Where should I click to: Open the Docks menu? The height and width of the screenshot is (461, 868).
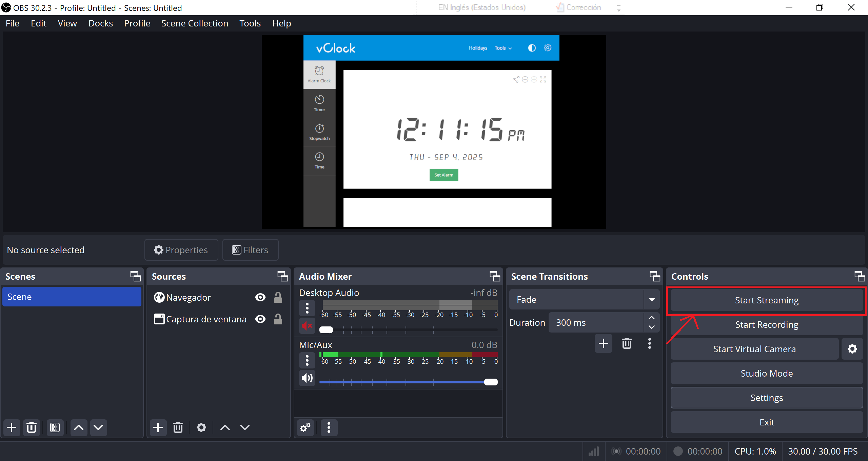pyautogui.click(x=100, y=23)
